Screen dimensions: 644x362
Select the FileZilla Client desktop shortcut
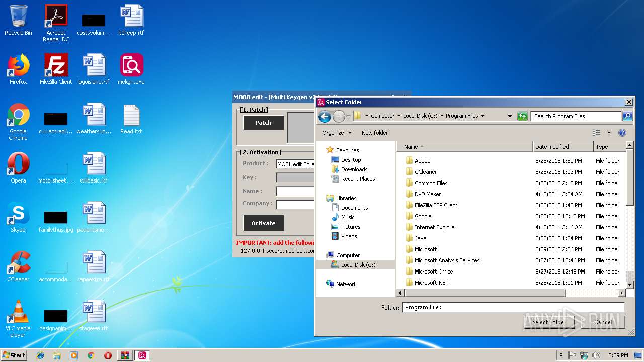56,69
